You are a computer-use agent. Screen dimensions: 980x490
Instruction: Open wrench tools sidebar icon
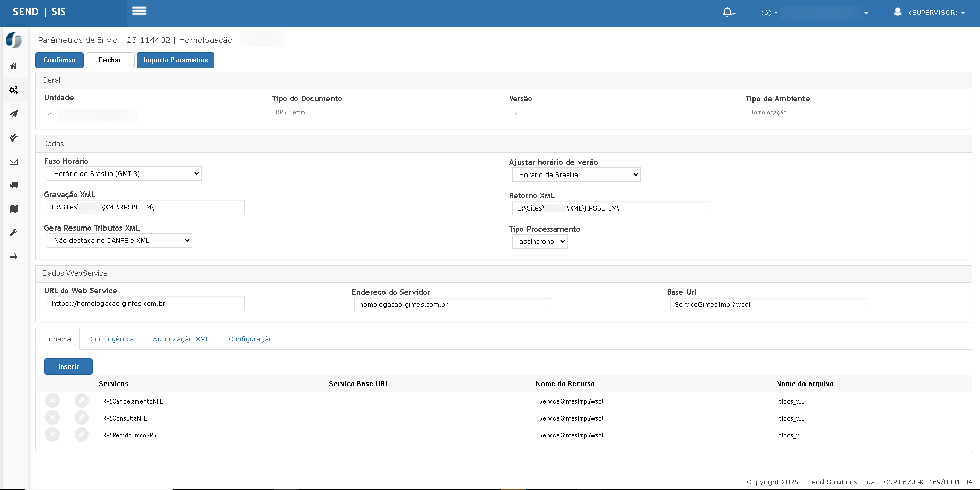tap(14, 233)
